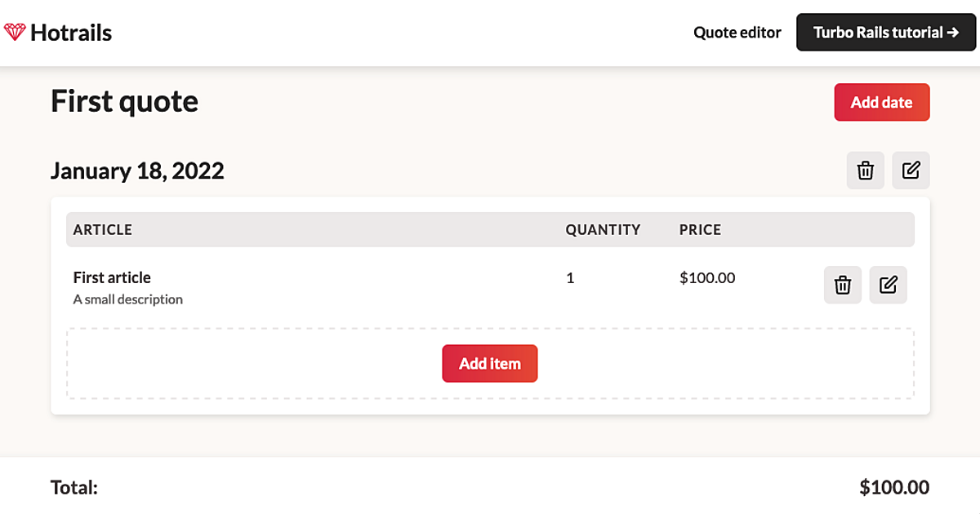Image resolution: width=980 pixels, height=514 pixels.
Task: Click the Add date button
Action: click(x=882, y=102)
